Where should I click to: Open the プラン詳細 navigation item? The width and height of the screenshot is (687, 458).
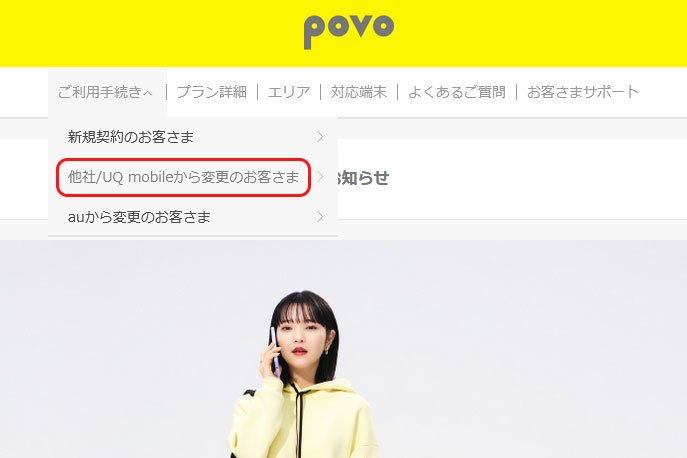point(212,92)
